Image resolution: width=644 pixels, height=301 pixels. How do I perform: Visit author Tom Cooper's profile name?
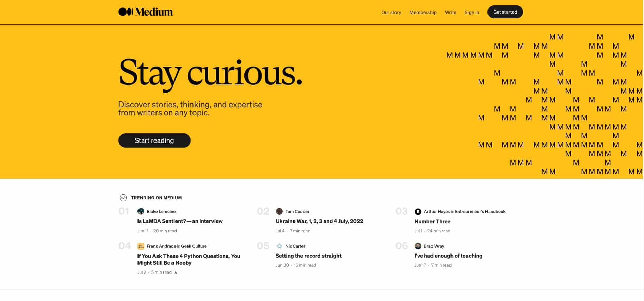[x=297, y=212]
